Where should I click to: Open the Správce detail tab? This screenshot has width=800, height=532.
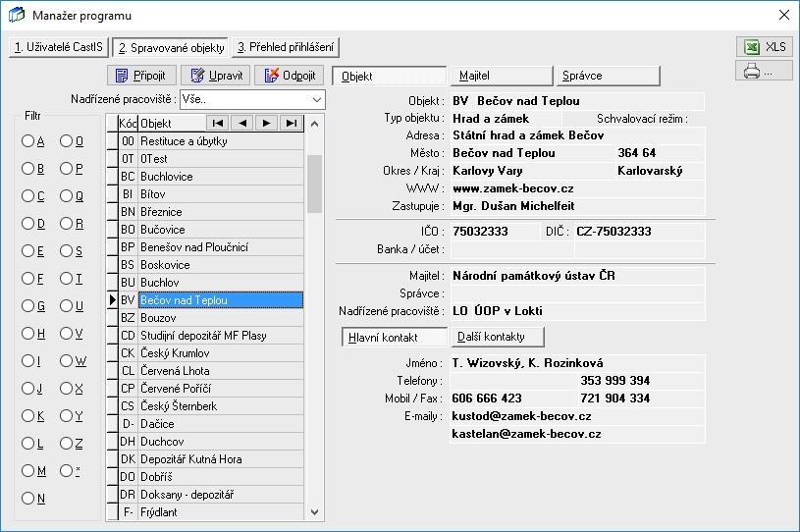608,76
